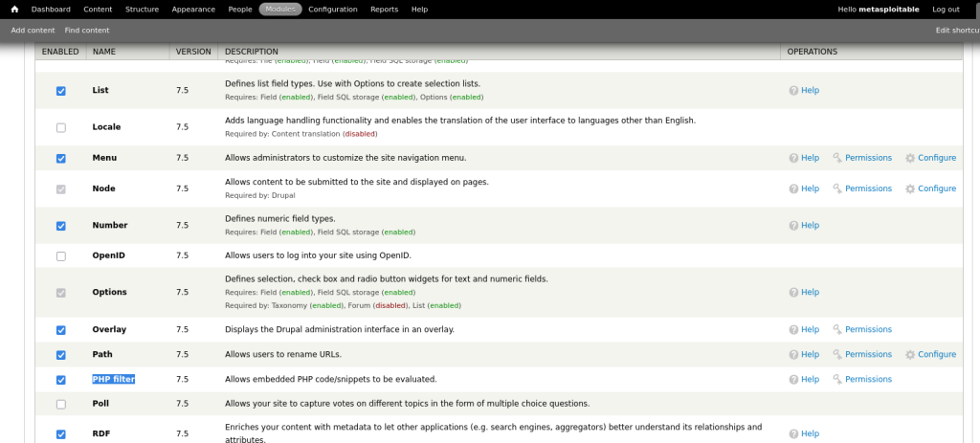Click the highlighted PHP filter module name
The image size is (980, 443).
pyautogui.click(x=114, y=379)
